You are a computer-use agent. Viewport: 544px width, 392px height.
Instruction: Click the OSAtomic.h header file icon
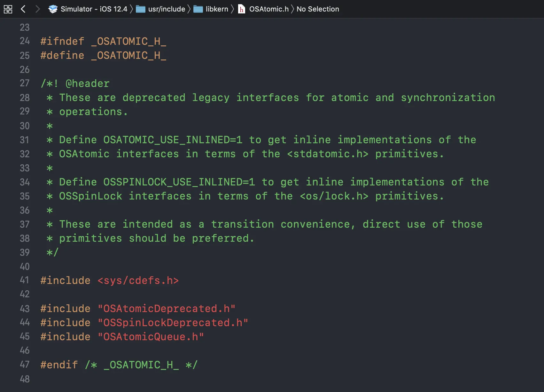point(242,9)
